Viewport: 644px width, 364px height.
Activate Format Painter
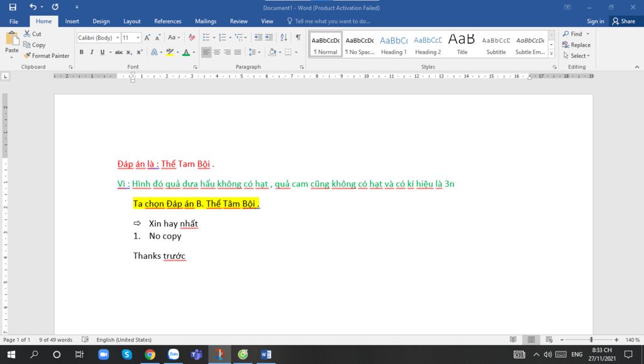pos(47,55)
